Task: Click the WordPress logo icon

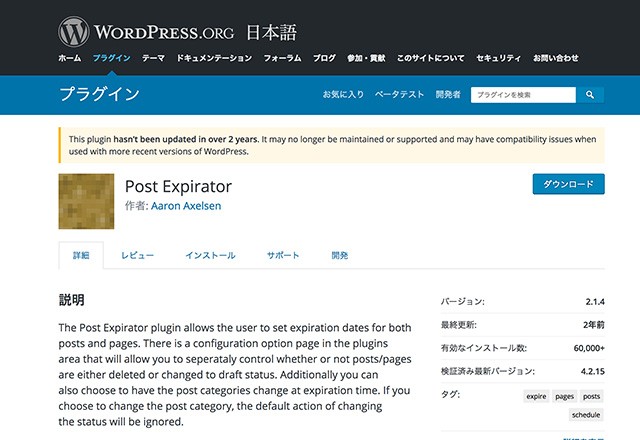Action: coord(73,31)
